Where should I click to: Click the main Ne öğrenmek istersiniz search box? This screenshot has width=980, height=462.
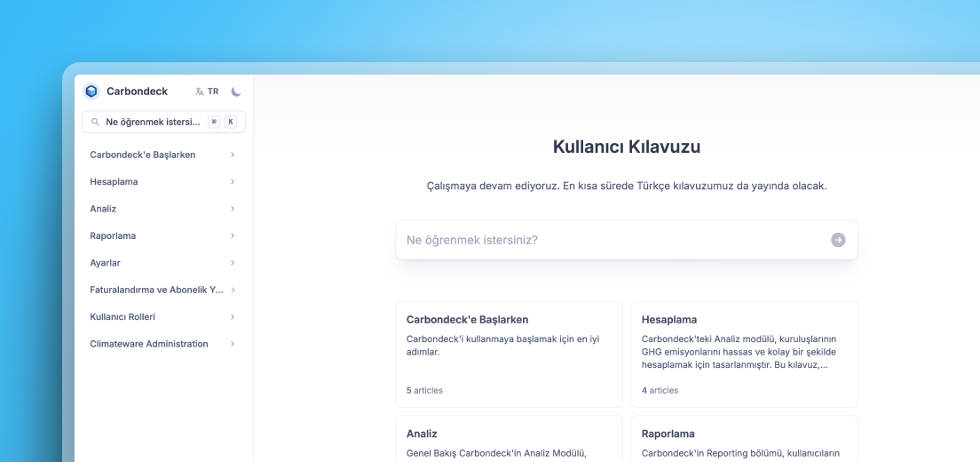tap(626, 240)
